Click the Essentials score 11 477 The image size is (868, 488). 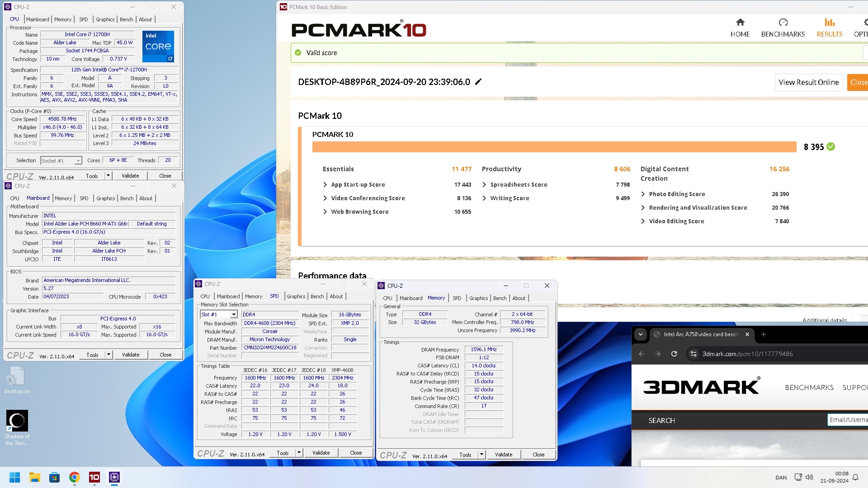pos(461,169)
